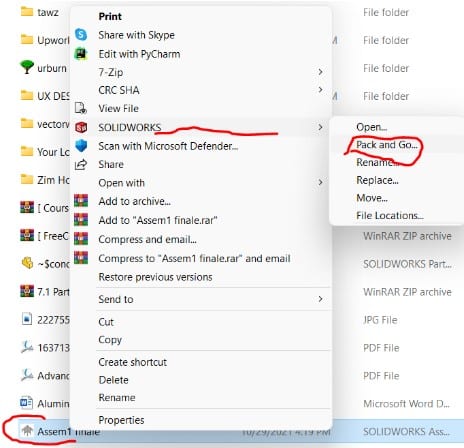This screenshot has height=448, width=464.
Task: Choose Replace... in SOLIDWORKS submenu
Action: 377,180
